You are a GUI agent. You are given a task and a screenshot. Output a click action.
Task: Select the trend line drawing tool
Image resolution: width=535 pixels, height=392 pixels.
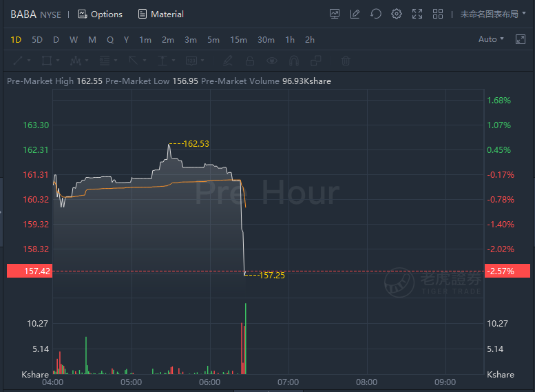click(18, 61)
